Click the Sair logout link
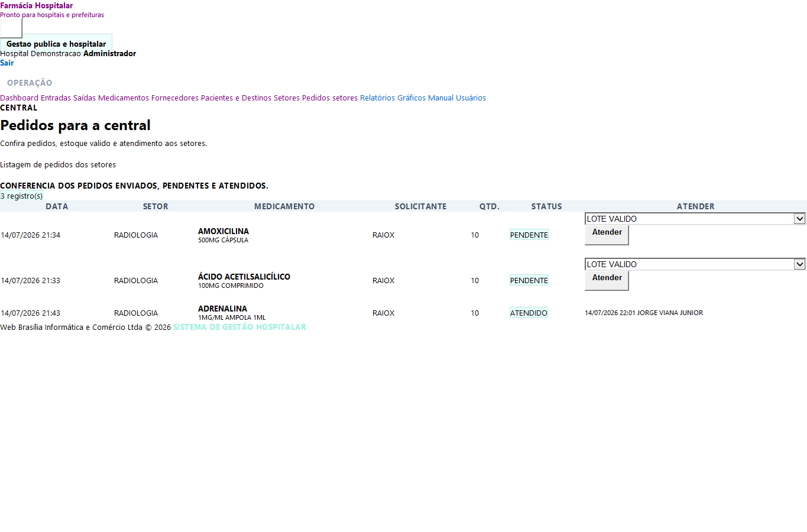This screenshot has height=532, width=807. (x=7, y=63)
